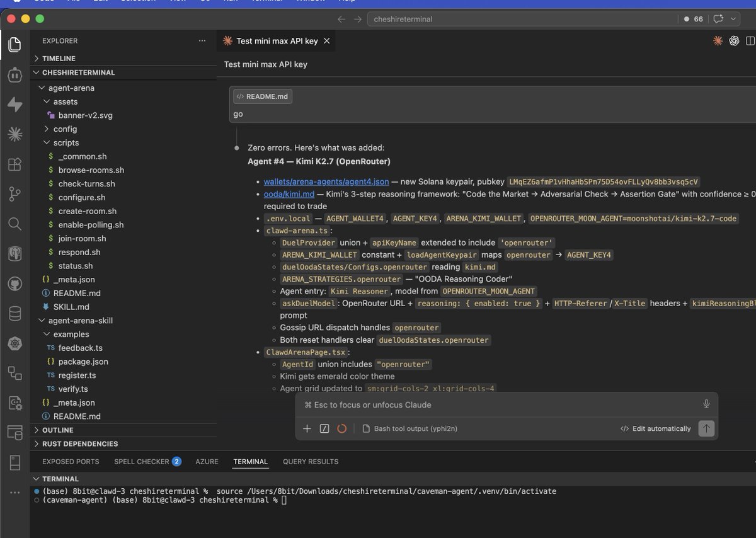Click Bash tool output (yphi2n) chip

[x=410, y=428]
